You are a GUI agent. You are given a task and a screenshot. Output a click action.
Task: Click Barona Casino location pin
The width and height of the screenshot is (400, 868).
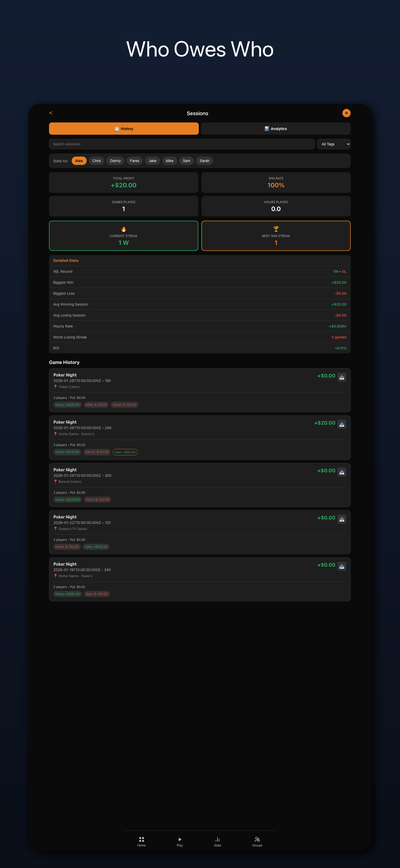56,481
